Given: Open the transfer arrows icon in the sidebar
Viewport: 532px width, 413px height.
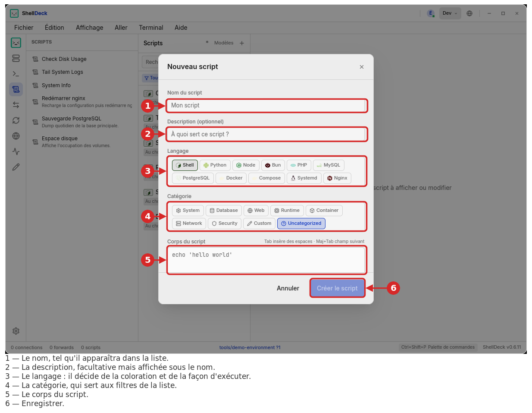Looking at the screenshot, I should (16, 105).
